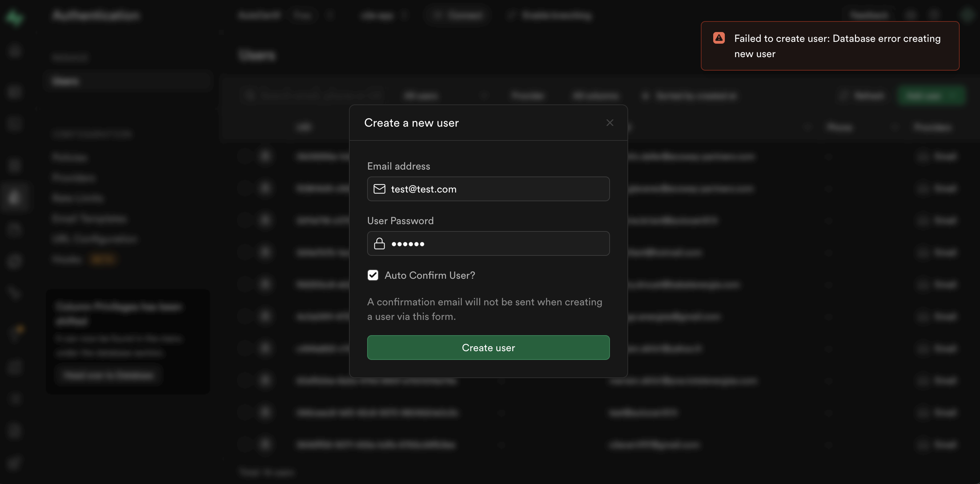This screenshot has width=980, height=484.
Task: Open Email Templates in sidebar
Action: (x=89, y=219)
